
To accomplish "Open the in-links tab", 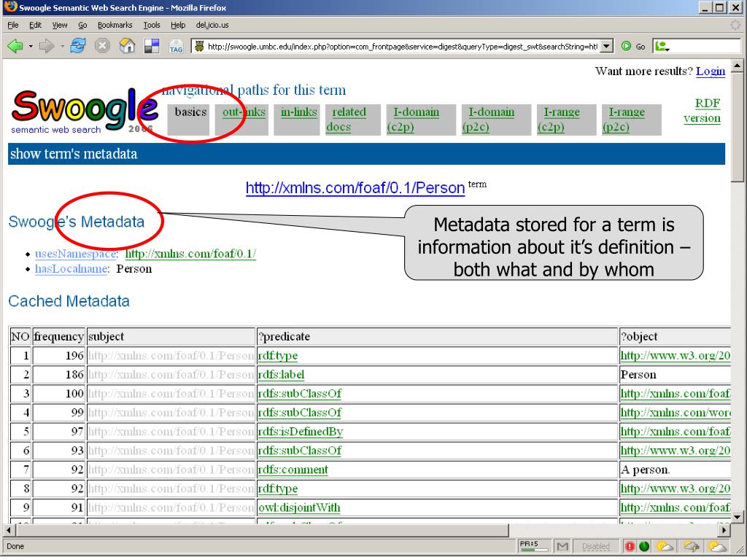I will click(x=298, y=112).
